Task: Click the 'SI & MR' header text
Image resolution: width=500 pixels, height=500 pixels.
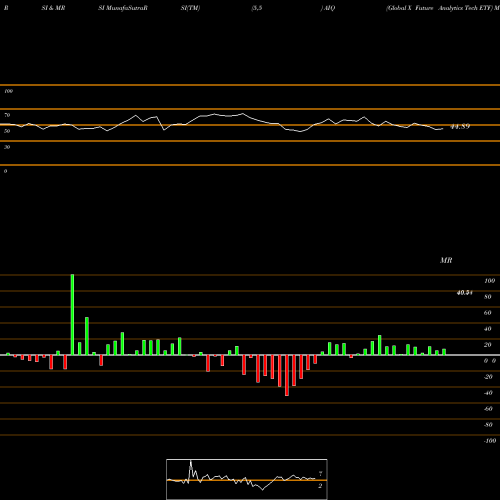Action: [53, 8]
